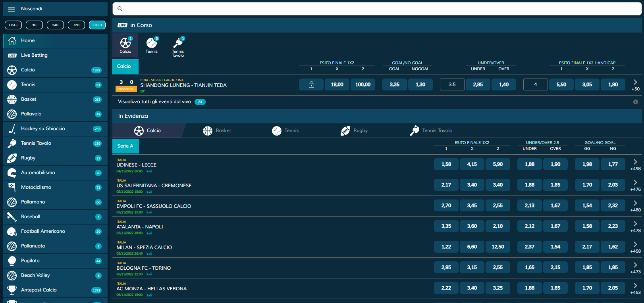This screenshot has width=644, height=303.
Task: Toggle odd 2,10 for Napoli win
Action: [498, 226]
